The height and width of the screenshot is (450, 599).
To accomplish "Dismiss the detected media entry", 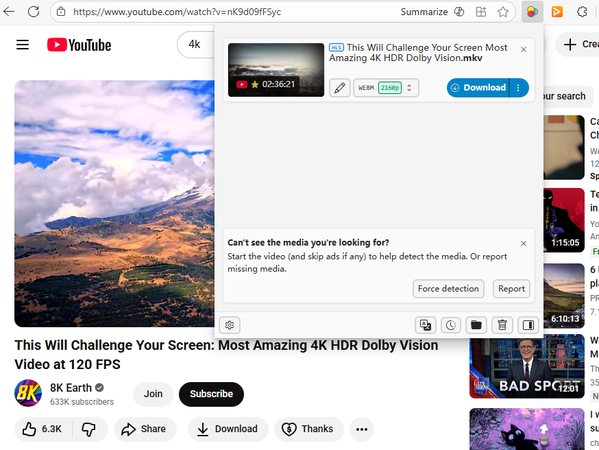I will pyautogui.click(x=523, y=49).
